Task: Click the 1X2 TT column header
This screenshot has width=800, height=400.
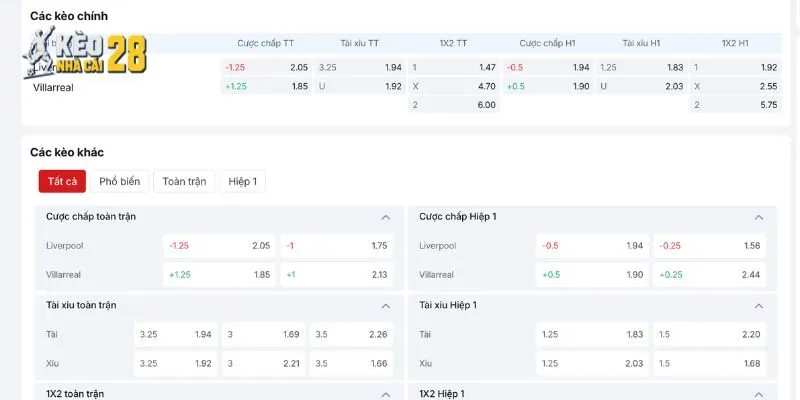Action: click(453, 43)
